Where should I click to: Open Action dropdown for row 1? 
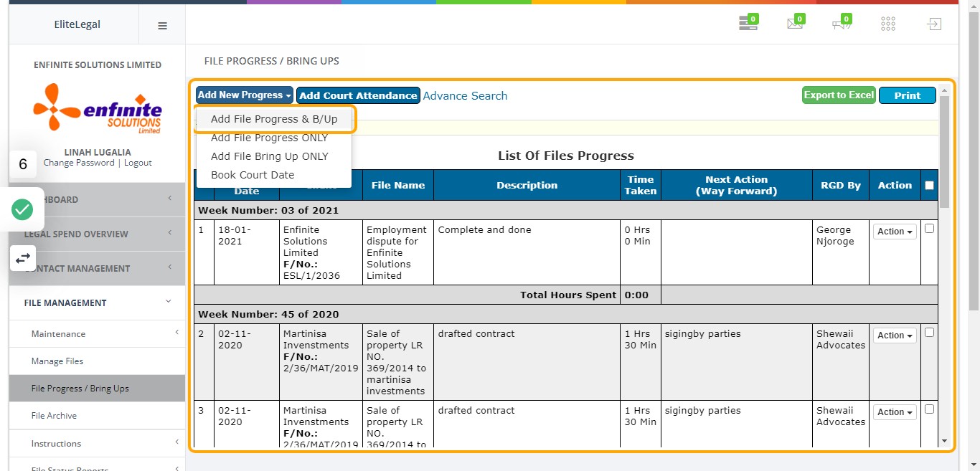coord(895,232)
